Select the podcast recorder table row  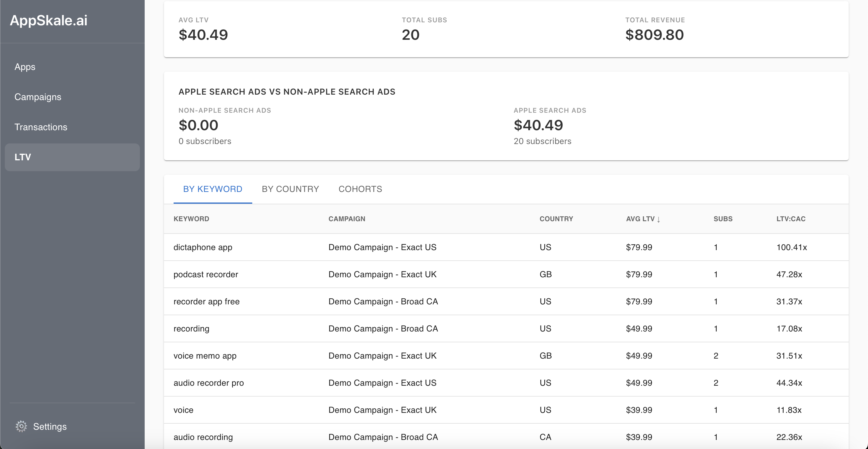tap(206, 275)
